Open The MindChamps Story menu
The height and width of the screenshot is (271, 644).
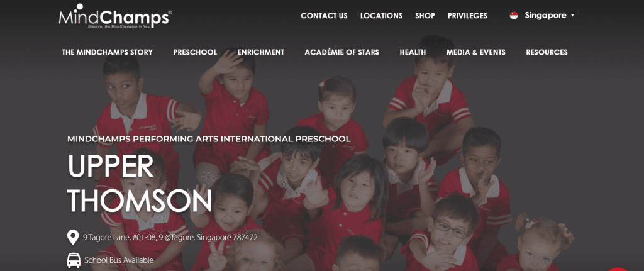[x=107, y=52]
